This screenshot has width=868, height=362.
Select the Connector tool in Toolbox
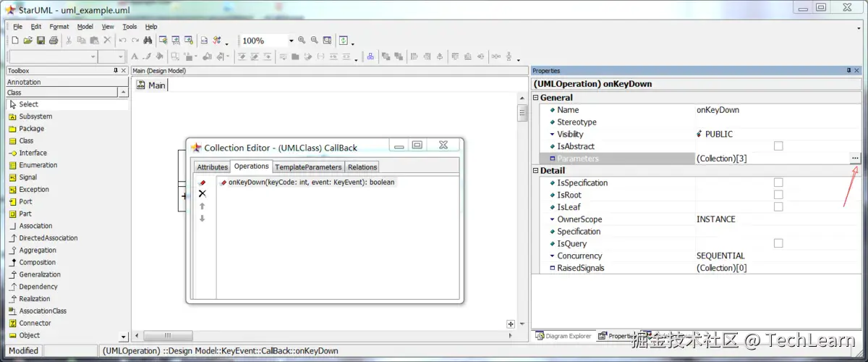(x=35, y=324)
